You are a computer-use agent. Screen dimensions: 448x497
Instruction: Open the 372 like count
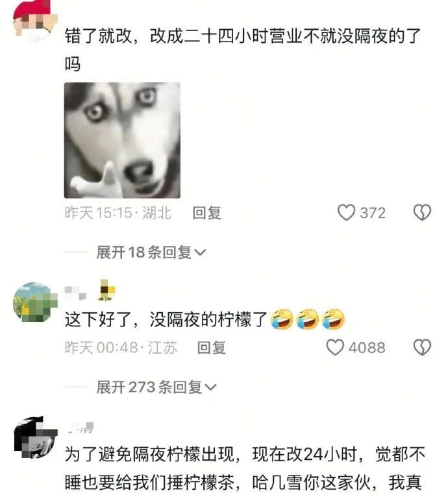click(x=373, y=213)
